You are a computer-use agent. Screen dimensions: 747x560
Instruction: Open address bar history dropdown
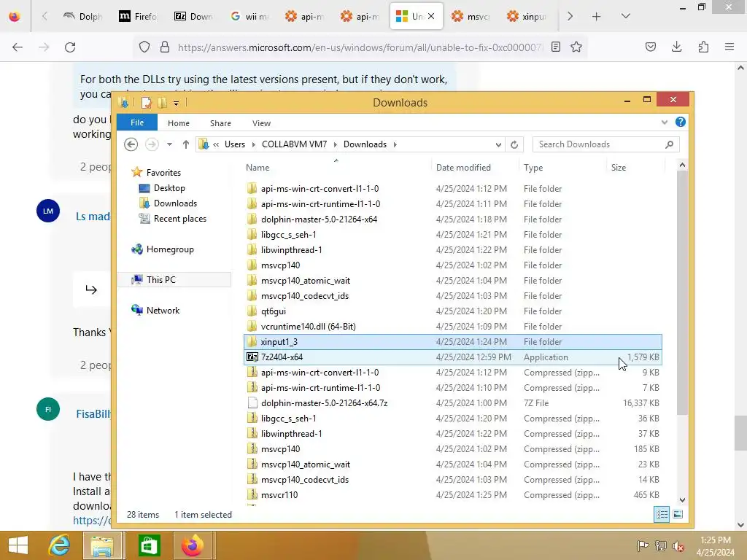[x=498, y=144]
